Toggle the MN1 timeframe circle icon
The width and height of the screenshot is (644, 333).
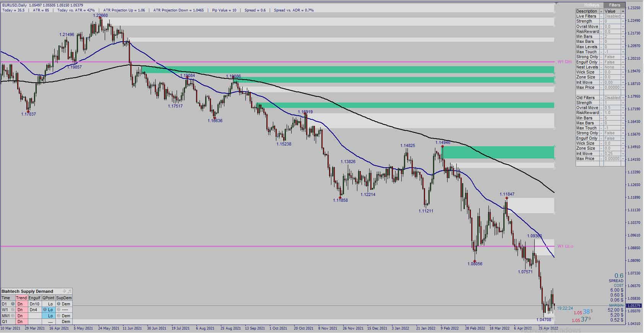13,316
